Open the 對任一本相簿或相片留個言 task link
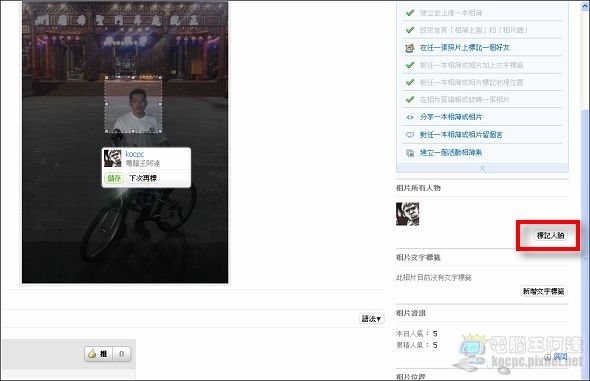Viewport: 590px width, 381px height. [x=461, y=135]
